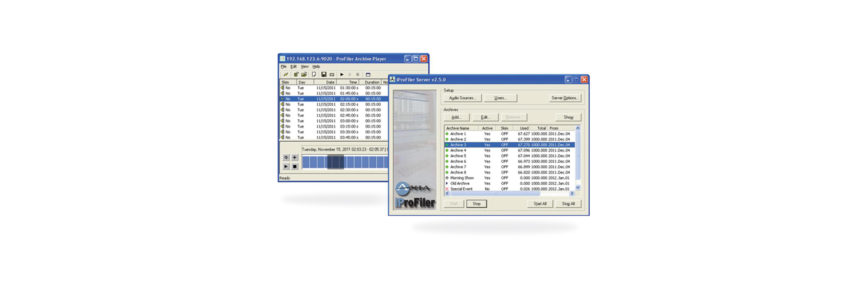The image size is (868, 282).
Task: Click the Users... button in Setup
Action: tap(500, 98)
